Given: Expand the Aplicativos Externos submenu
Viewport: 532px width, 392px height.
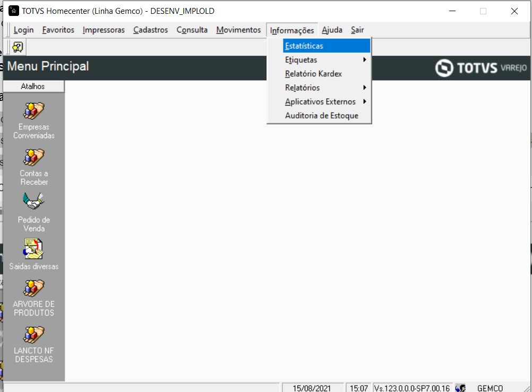Looking at the screenshot, I should pyautogui.click(x=327, y=101).
